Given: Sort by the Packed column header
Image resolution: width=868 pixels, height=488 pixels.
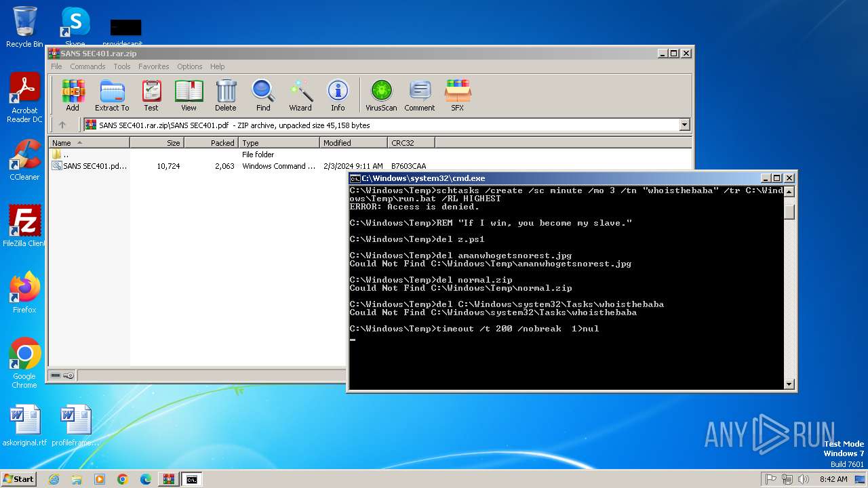Looking at the screenshot, I should 212,143.
